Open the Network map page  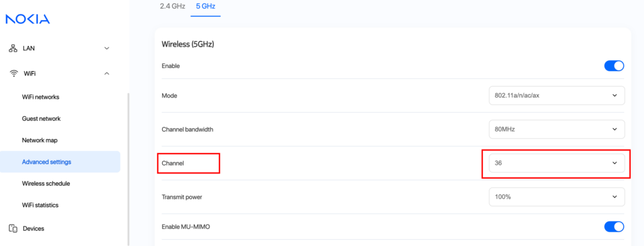pos(40,140)
